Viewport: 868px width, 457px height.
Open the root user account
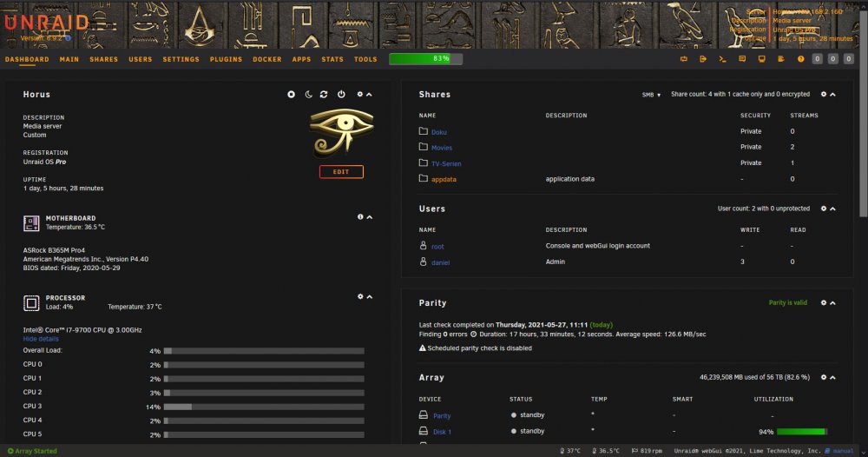[x=437, y=247]
